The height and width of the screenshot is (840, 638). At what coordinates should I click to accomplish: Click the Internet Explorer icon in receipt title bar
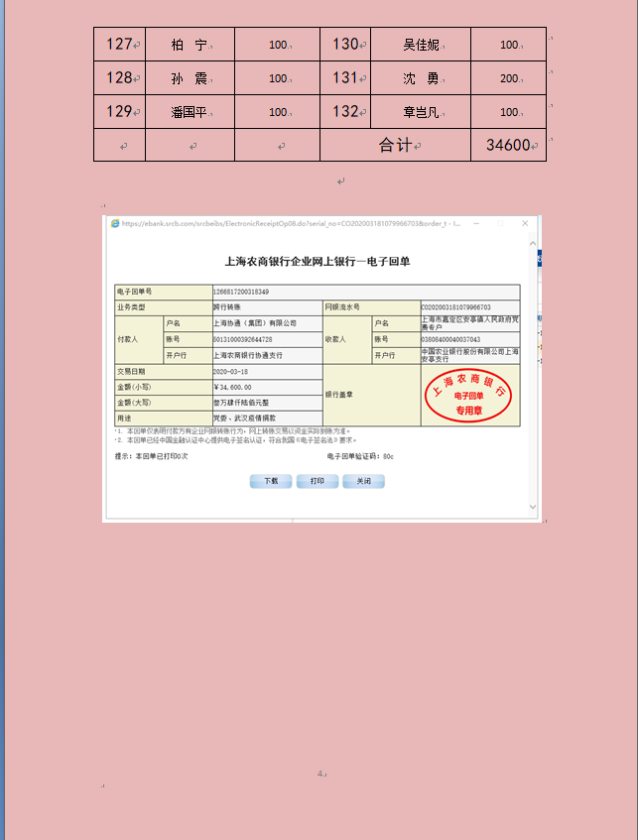pos(115,224)
